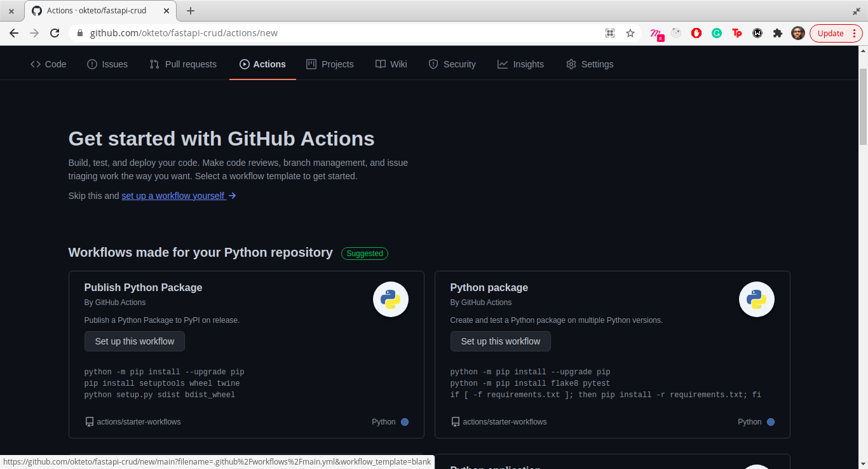Switch to the Projects tab

pyautogui.click(x=330, y=64)
